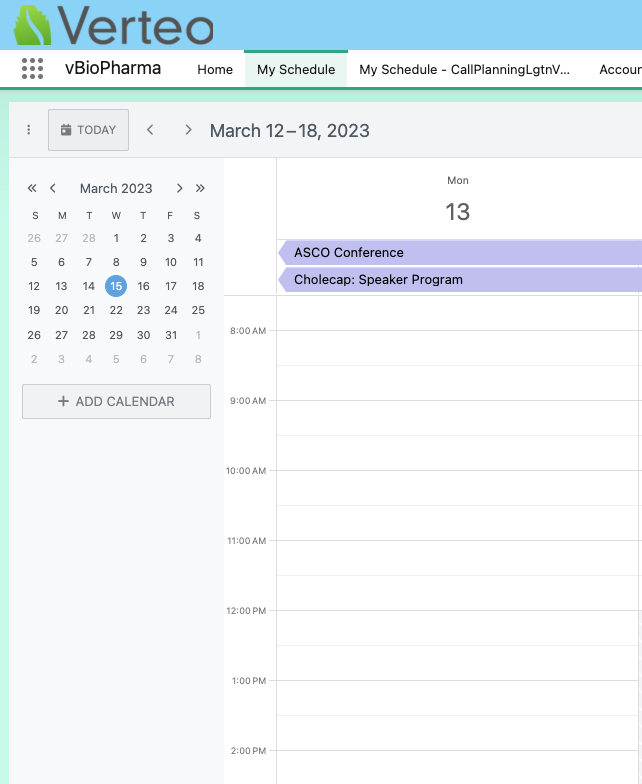Select March 15 in the mini calendar

pos(116,286)
